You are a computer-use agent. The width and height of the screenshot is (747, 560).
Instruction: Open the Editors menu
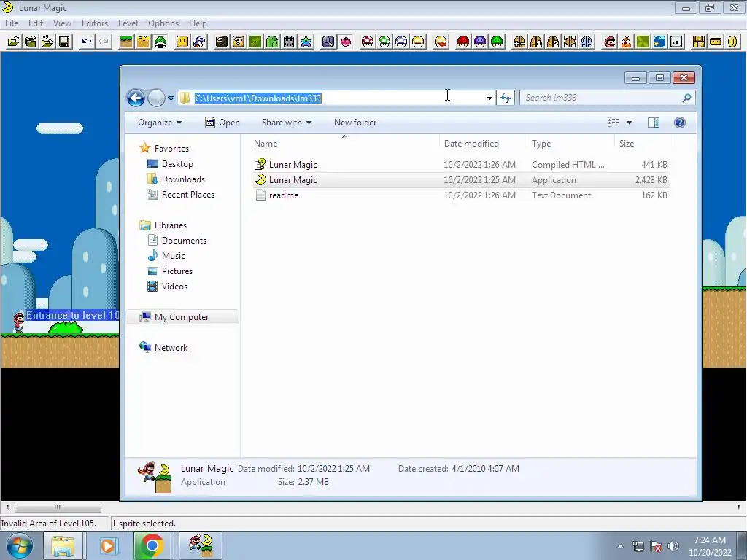click(94, 23)
